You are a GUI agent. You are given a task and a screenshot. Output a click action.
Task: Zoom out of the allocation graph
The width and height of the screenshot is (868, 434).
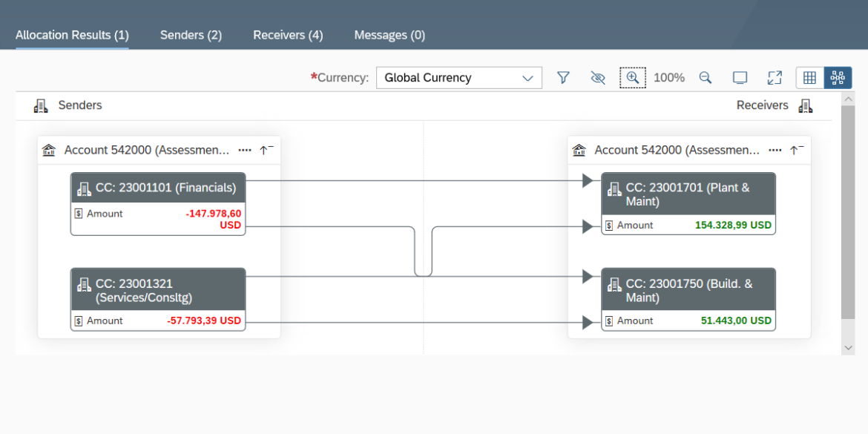click(x=706, y=78)
